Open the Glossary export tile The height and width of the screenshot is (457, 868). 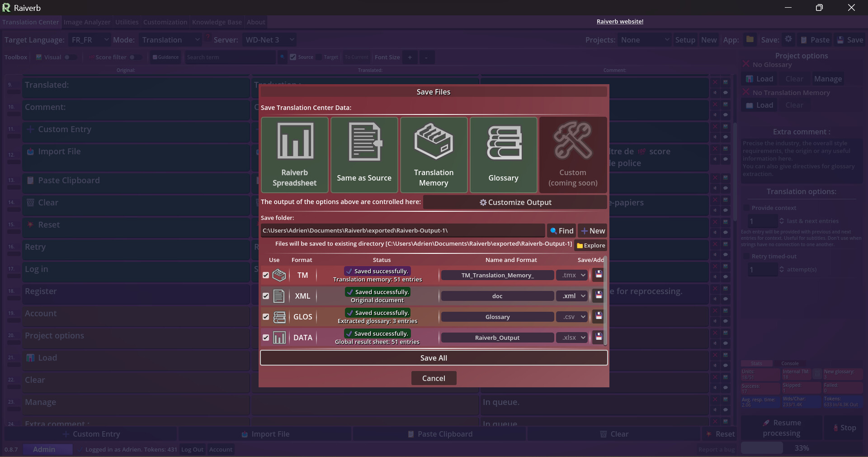503,155
